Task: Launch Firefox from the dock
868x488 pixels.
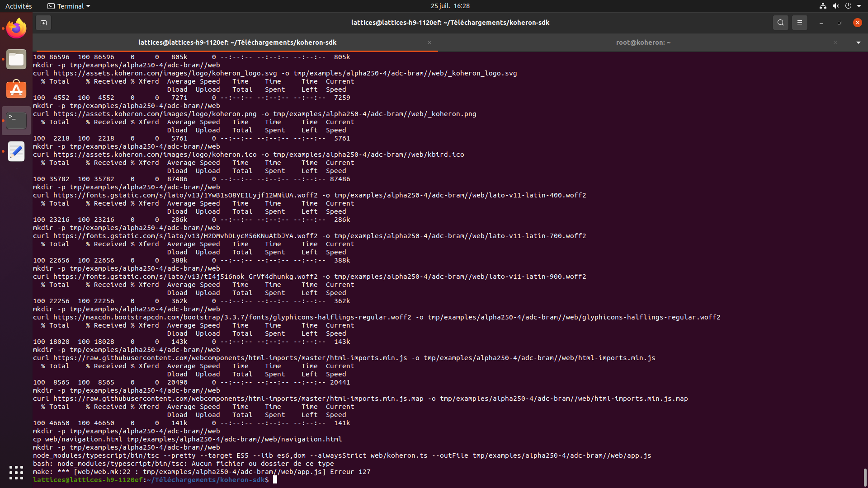Action: [x=16, y=28]
